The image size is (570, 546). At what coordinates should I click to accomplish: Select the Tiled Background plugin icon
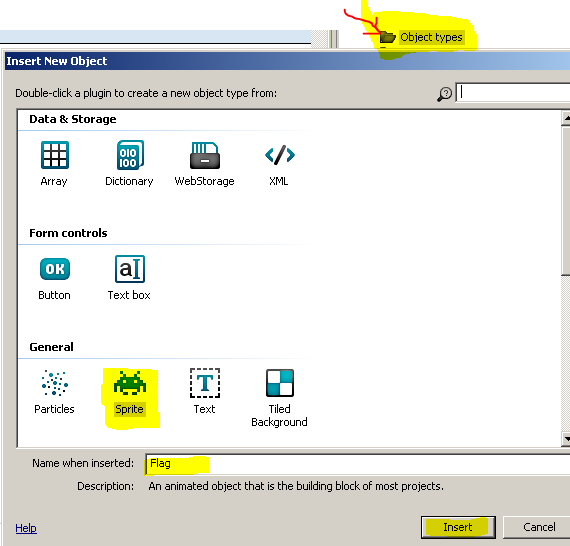(x=280, y=383)
